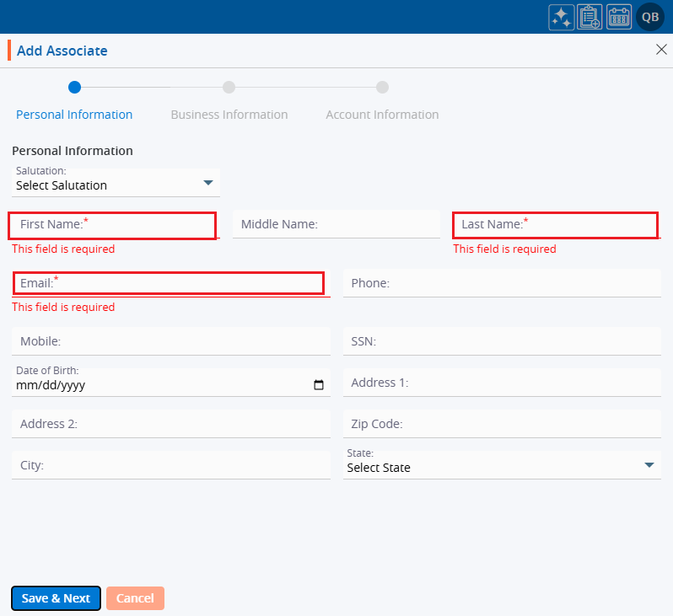
Task: Focus the Zip Code field
Action: click(502, 424)
